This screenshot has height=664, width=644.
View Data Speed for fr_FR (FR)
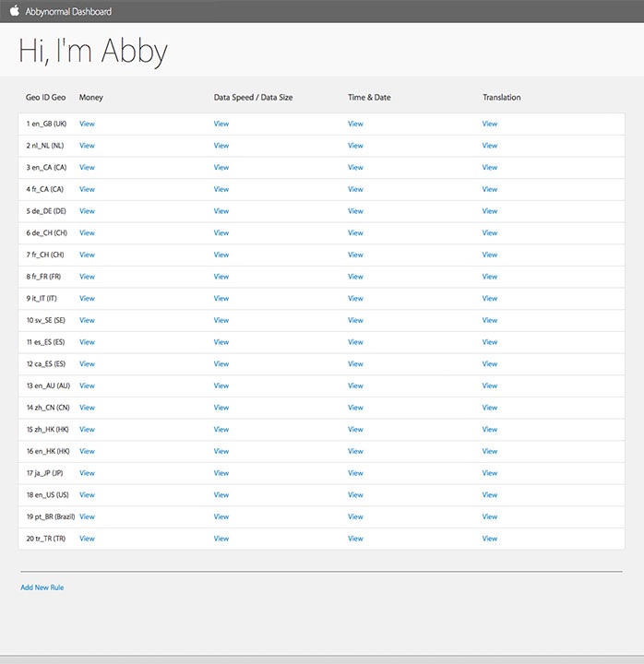pos(221,277)
